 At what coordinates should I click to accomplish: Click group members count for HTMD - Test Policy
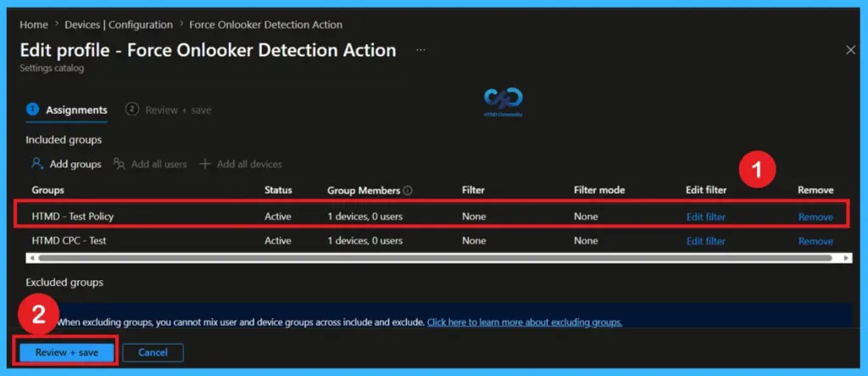364,216
